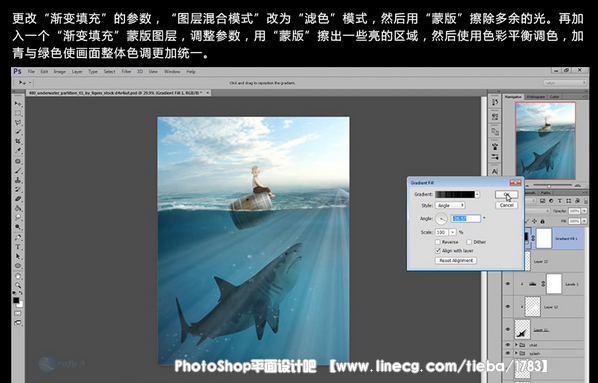Select the Horizontal Type tool

click(18, 247)
